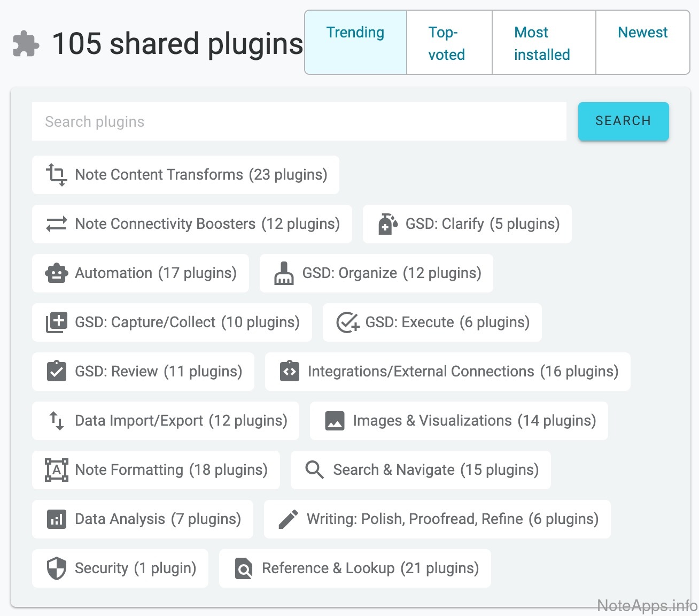The width and height of the screenshot is (699, 616).
Task: Click the bar chart icon for Data Analysis
Action: [x=57, y=519]
